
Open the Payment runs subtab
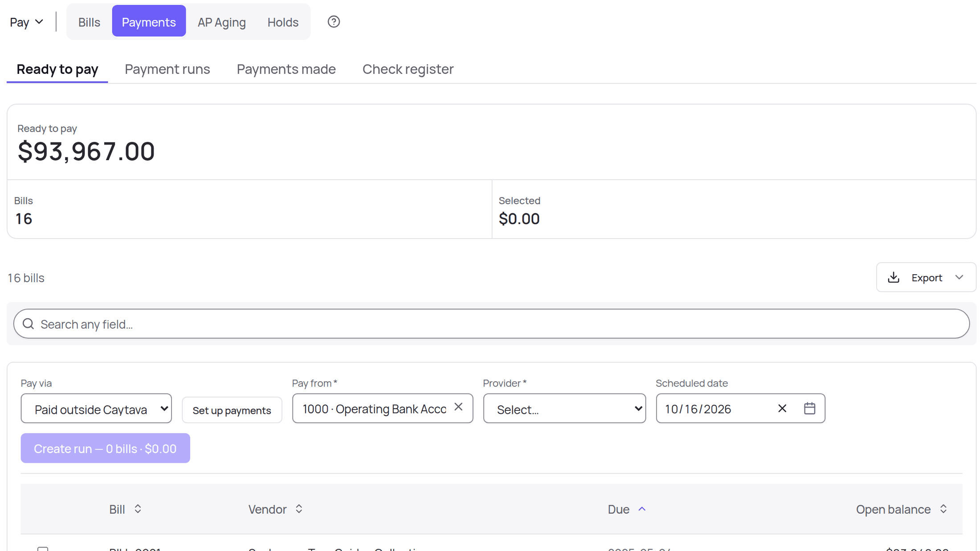pyautogui.click(x=167, y=69)
